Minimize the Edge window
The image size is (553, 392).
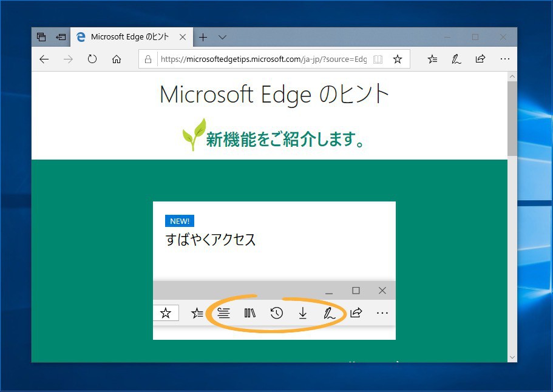coord(447,37)
